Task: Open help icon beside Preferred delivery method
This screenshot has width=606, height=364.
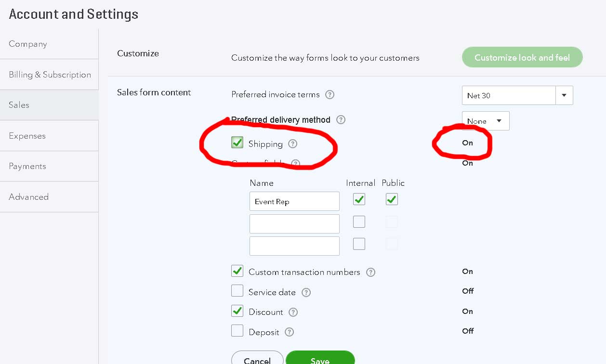Action: click(341, 119)
